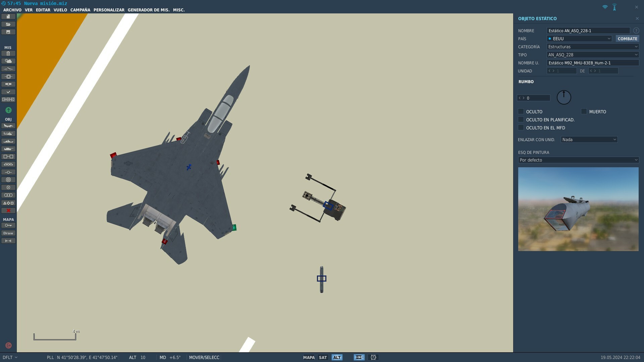Open the ENLAZAR CON UNID. dropdown
Image resolution: width=644 pixels, height=362 pixels.
pos(589,139)
